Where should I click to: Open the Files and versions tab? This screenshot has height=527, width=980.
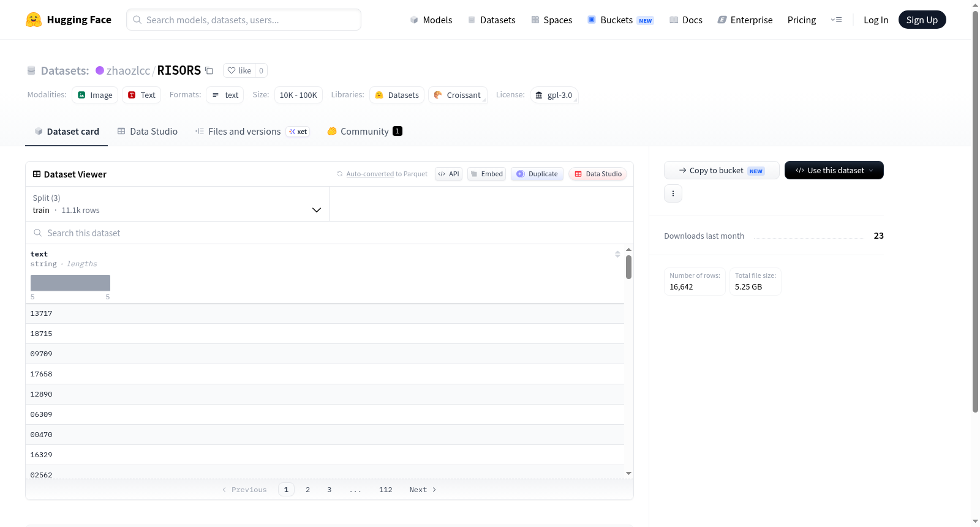point(252,131)
